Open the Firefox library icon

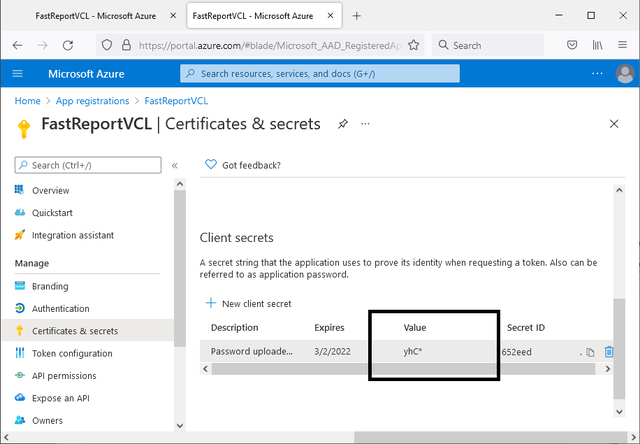[x=598, y=45]
